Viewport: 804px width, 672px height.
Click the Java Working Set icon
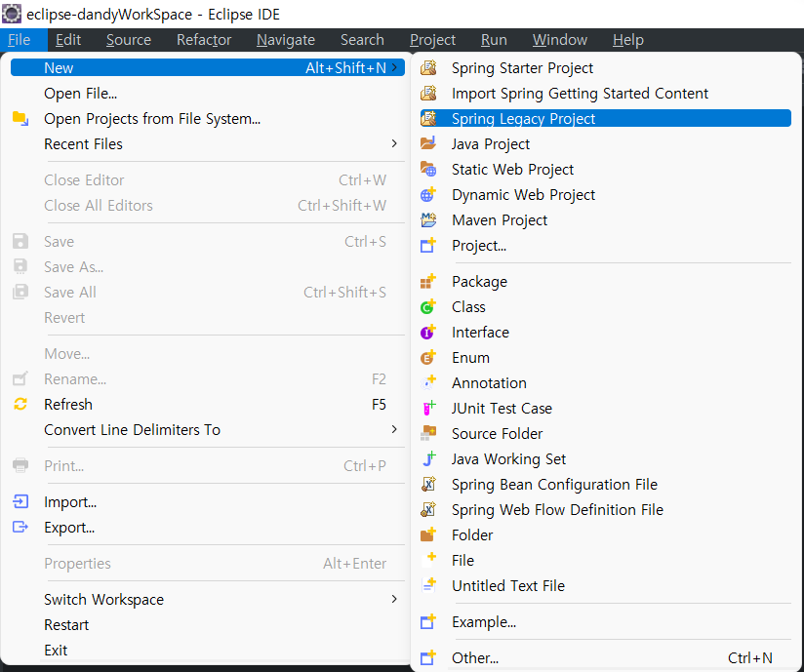(x=428, y=458)
